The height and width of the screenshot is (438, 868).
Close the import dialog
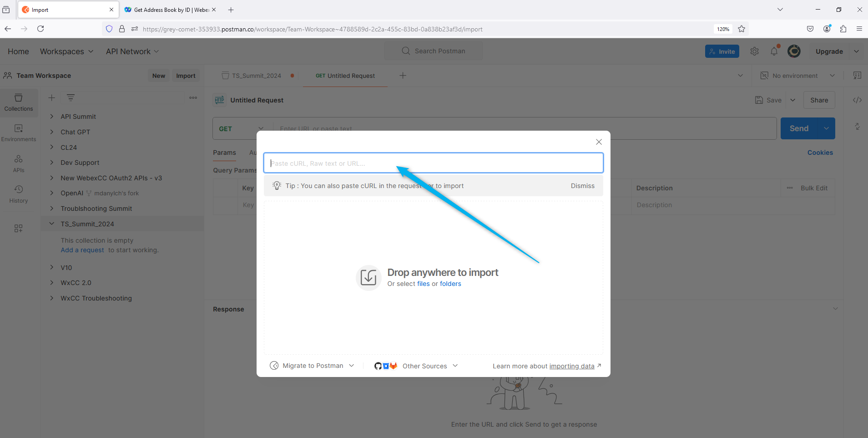[x=599, y=142]
